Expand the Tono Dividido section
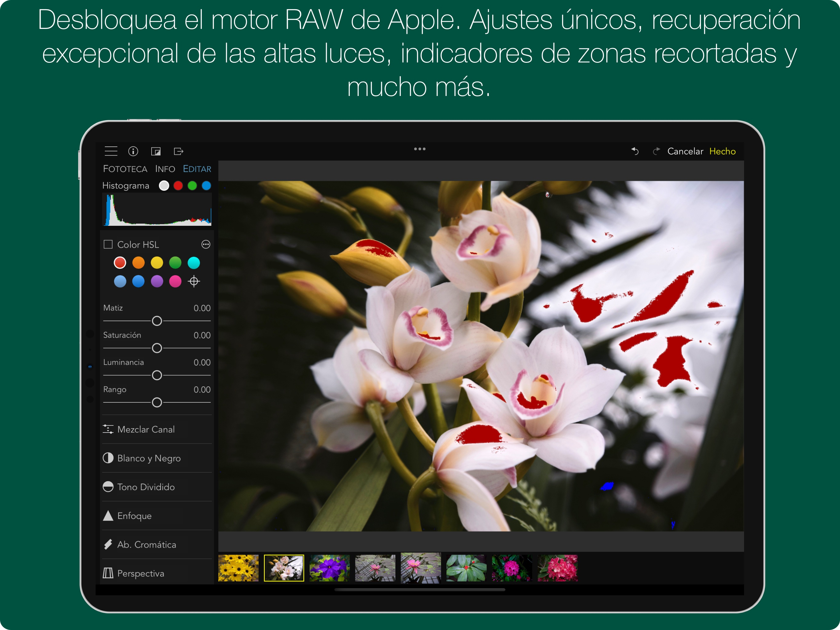This screenshot has width=840, height=630. [x=146, y=487]
